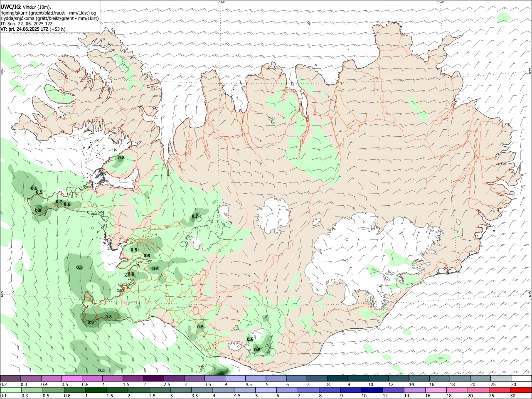Pick the upper legend swatch starting at 0.8
This screenshot has width=532, height=399.
pyautogui.click(x=92, y=379)
